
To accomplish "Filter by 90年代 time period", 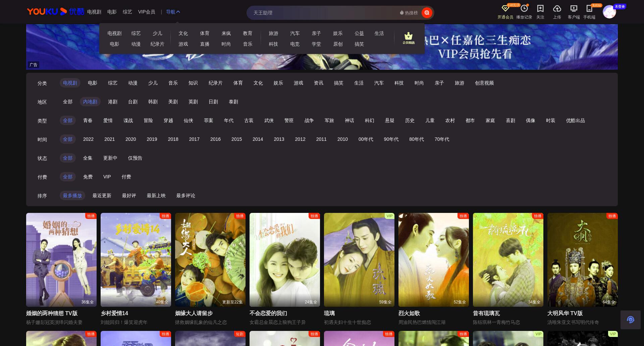I will tap(391, 139).
